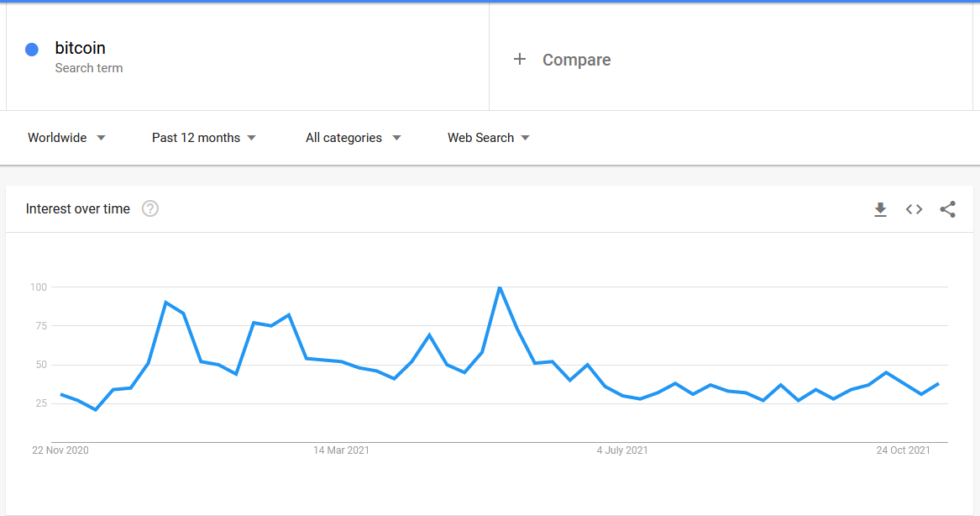980x516 pixels.
Task: Click the 14 Mar 2021 axis label
Action: tap(341, 450)
